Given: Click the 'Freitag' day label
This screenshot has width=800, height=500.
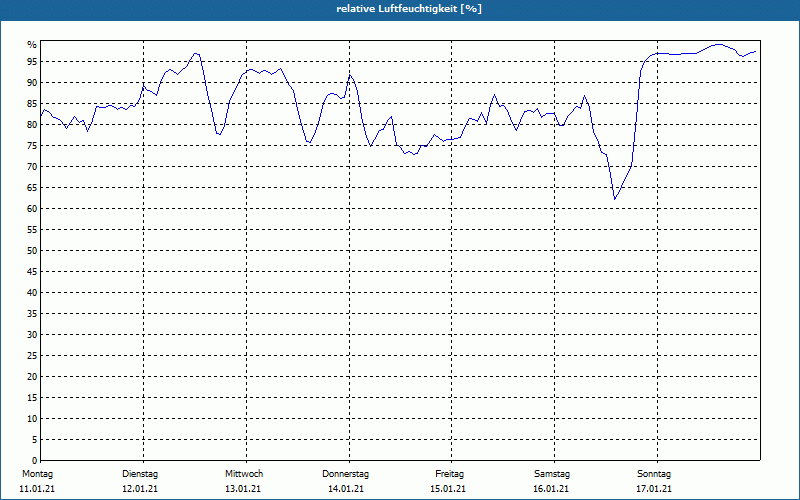Looking at the screenshot, I should click(449, 474).
